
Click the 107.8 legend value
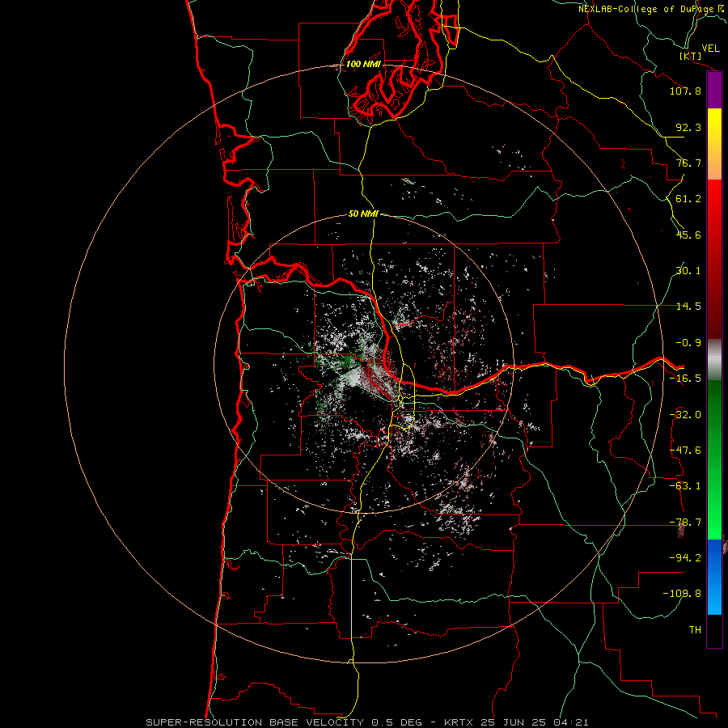click(x=685, y=91)
